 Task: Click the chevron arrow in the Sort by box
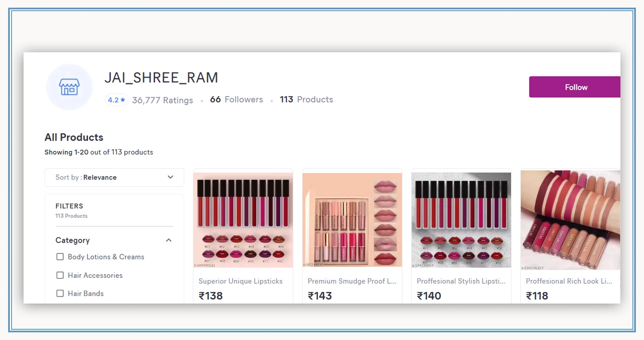(x=171, y=177)
